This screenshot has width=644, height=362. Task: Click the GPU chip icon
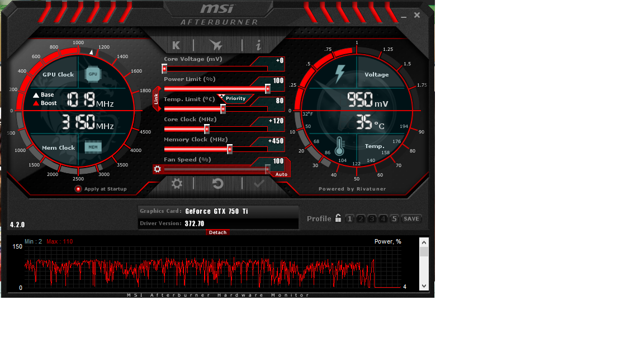click(x=93, y=74)
